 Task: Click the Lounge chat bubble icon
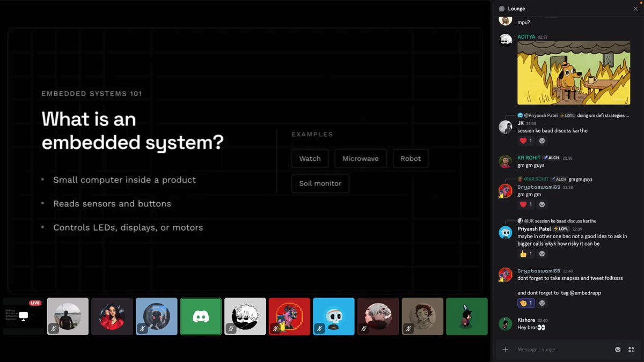502,9
